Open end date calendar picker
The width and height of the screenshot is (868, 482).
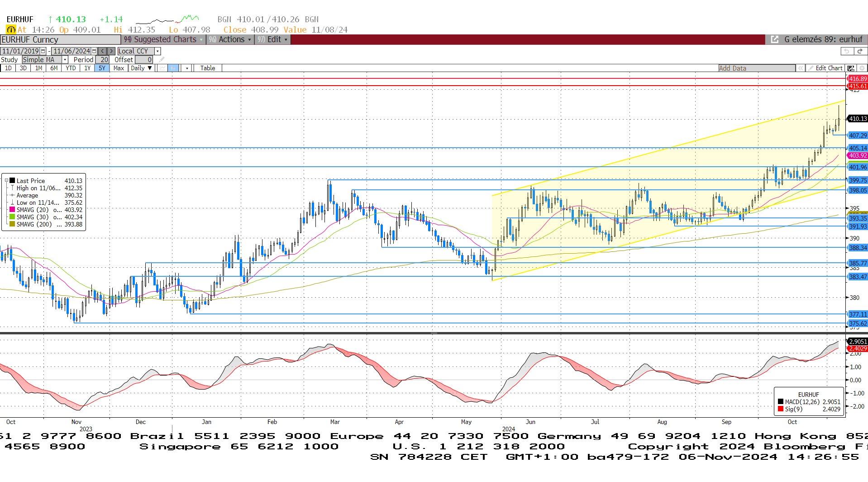point(94,51)
